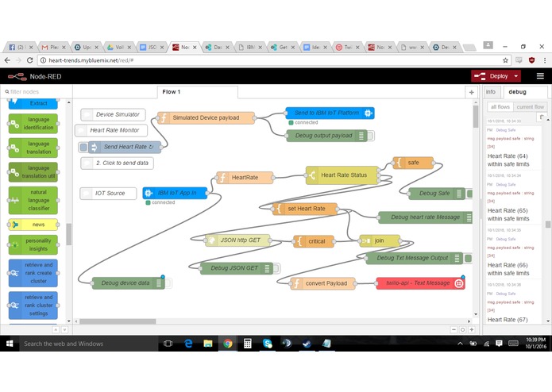
Task: Switch to the info sidebar tab
Action: [x=491, y=92]
